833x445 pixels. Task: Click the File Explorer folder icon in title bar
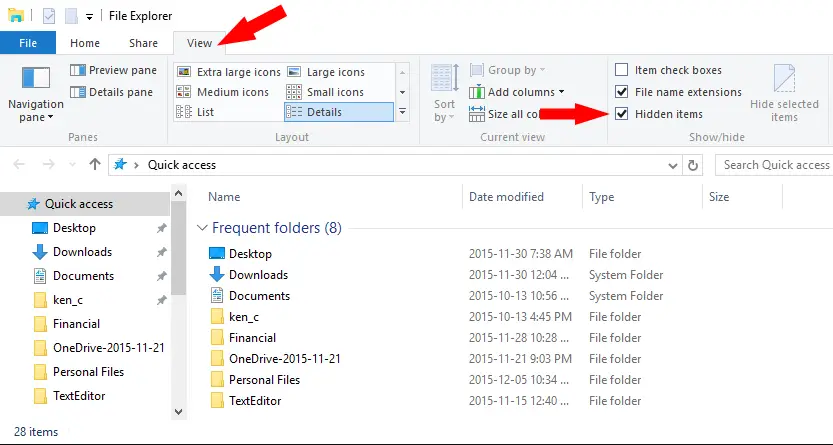tap(16, 15)
